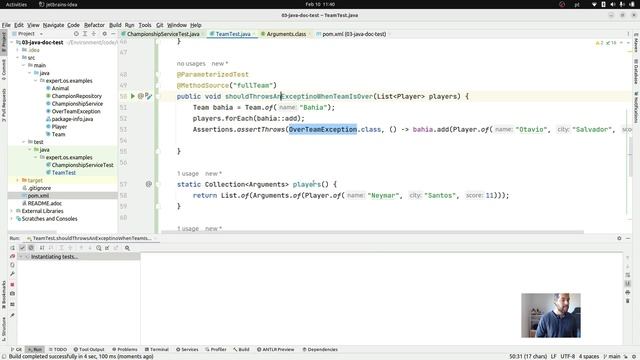Click the UTF-8 encoding in status bar

568,356
